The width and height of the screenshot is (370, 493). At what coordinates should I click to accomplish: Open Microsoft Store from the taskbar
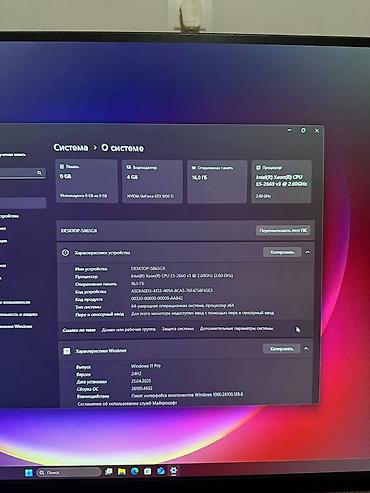click(x=147, y=471)
